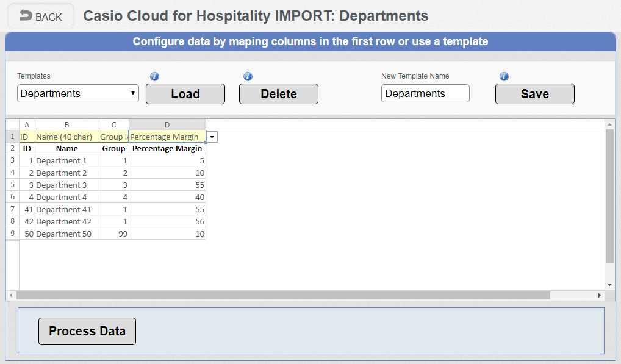621x364 pixels.
Task: Select the 'Department 3' cell
Action: pos(67,185)
